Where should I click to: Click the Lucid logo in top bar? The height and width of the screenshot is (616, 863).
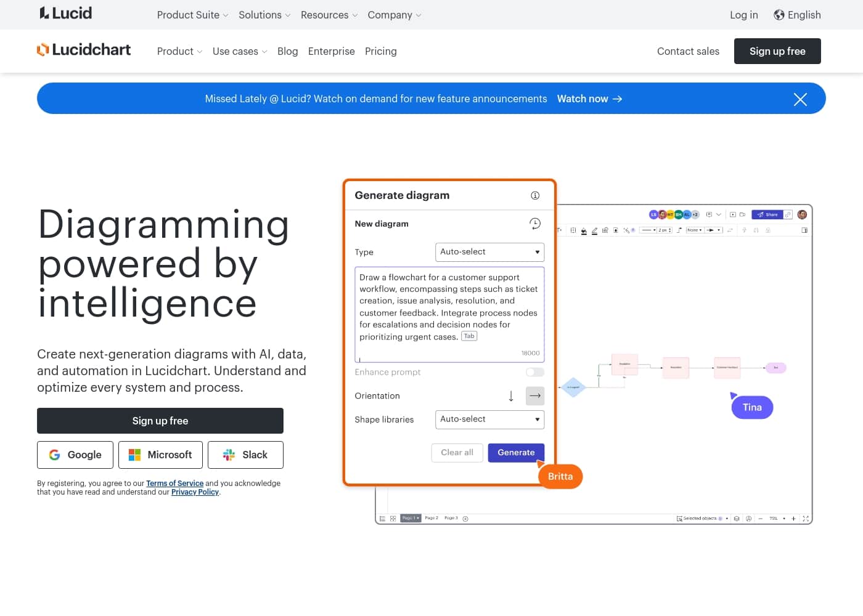tap(65, 13)
